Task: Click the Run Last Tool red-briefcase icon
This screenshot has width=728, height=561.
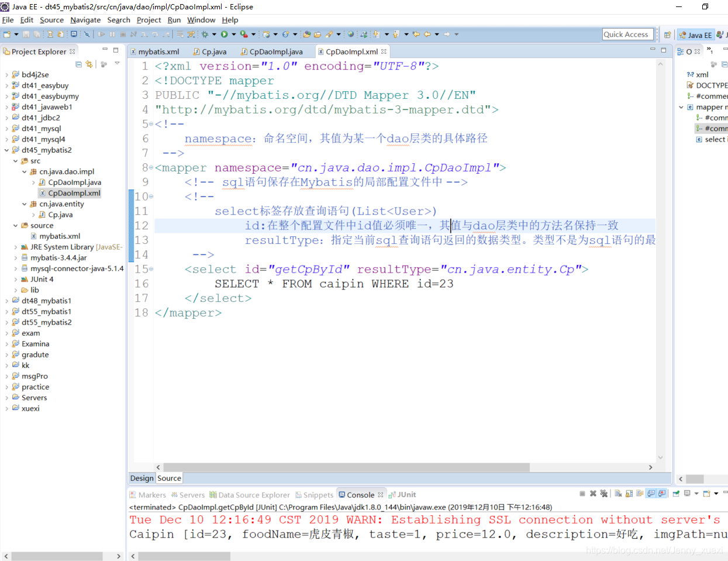Action: coord(244,35)
